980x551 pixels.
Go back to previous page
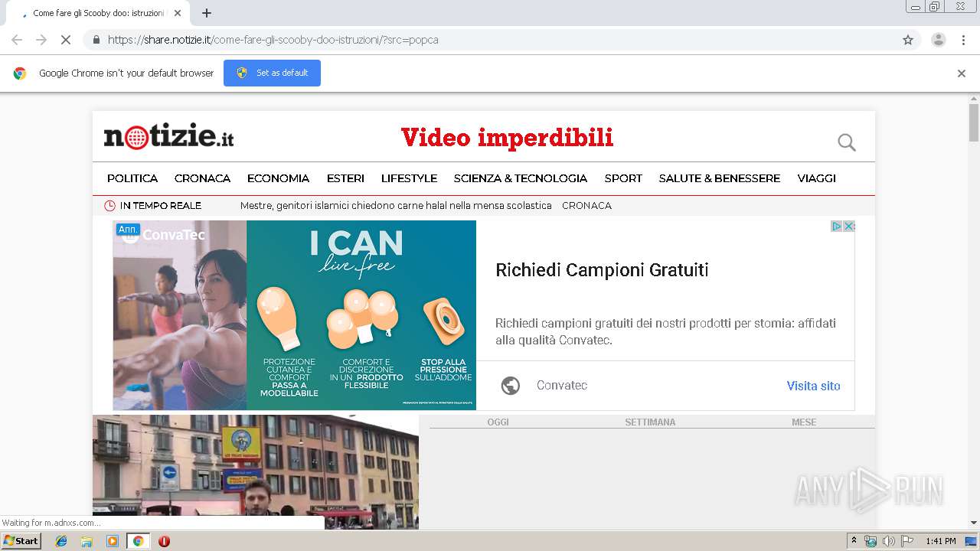pos(17,40)
